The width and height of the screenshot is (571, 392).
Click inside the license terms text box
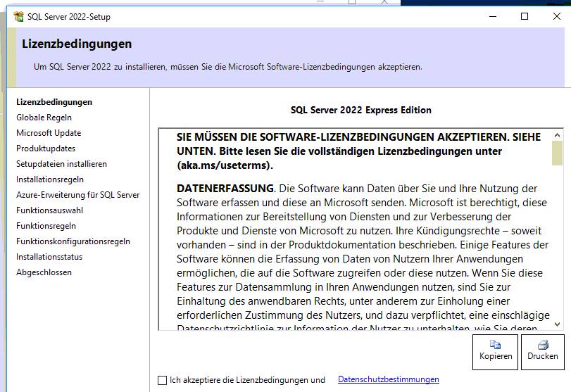352,232
